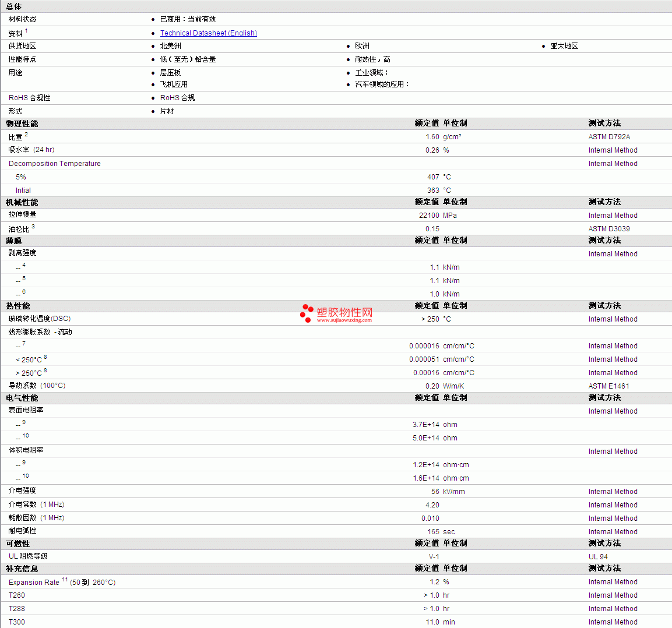The image size is (672, 628).
Task: Click the 电气性能 section header
Action: coord(22,398)
